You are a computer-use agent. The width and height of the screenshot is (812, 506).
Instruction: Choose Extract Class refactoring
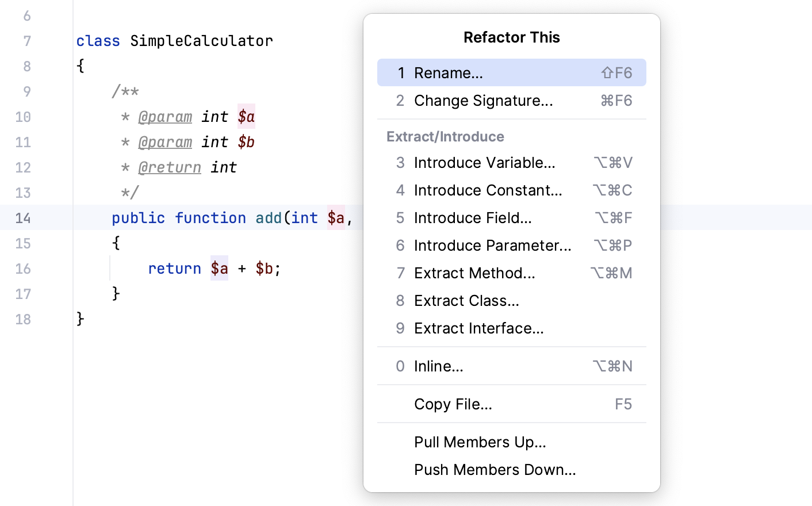coord(466,301)
